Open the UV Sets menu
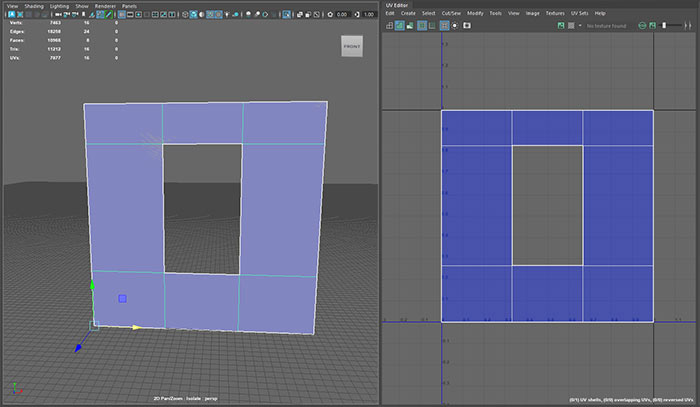 coord(580,13)
